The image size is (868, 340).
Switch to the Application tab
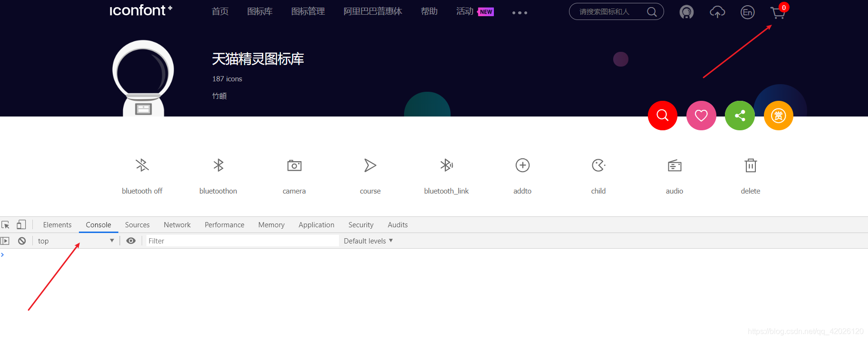(x=317, y=225)
